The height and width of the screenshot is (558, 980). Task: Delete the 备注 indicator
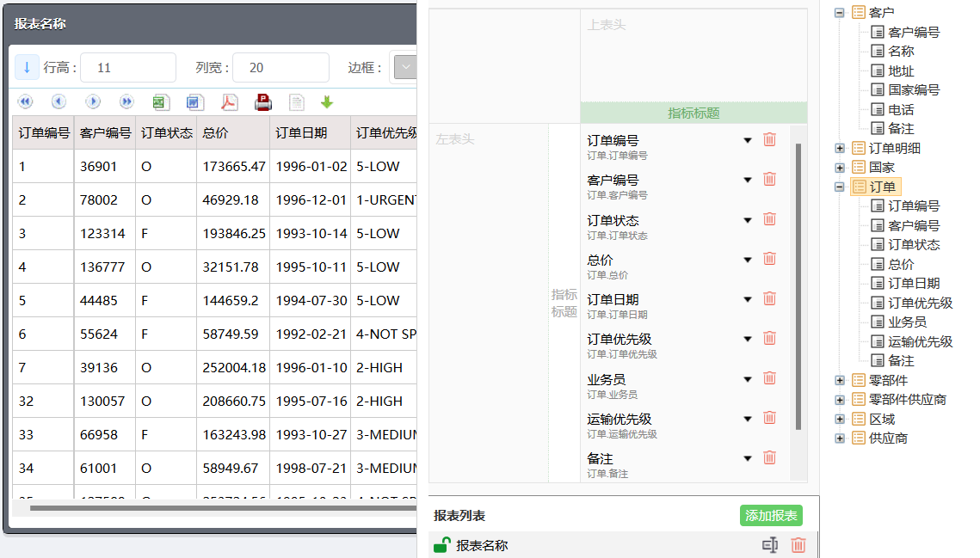tap(769, 457)
